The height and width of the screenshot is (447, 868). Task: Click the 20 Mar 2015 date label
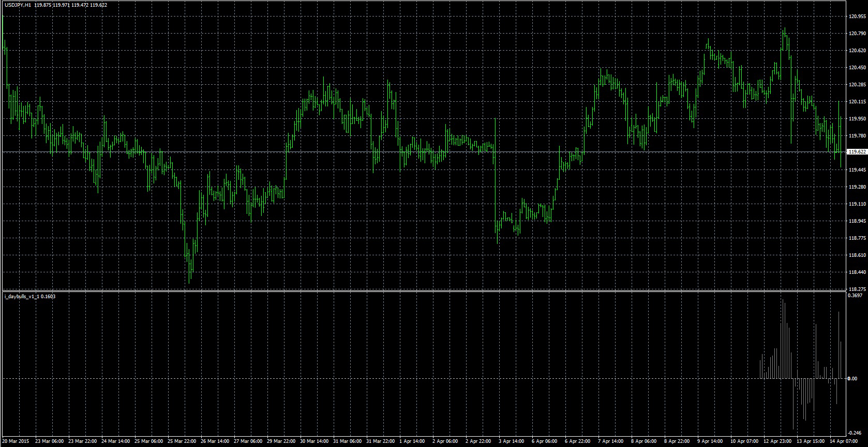16,442
